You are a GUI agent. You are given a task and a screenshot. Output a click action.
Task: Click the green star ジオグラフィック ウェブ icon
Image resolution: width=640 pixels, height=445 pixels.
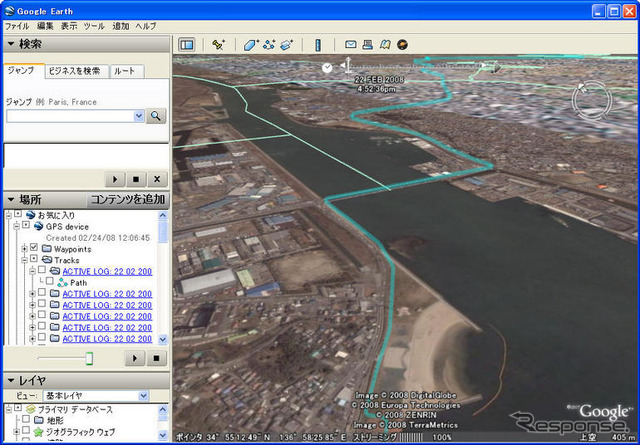pos(38,432)
